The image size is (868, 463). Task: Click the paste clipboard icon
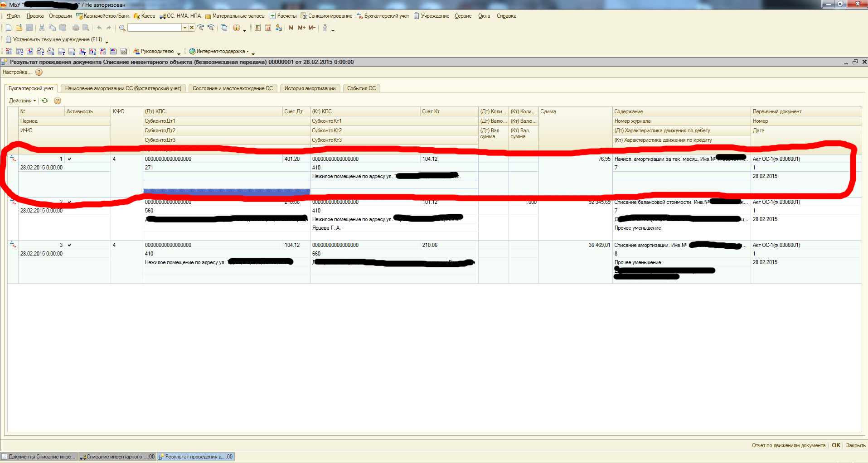(63, 28)
